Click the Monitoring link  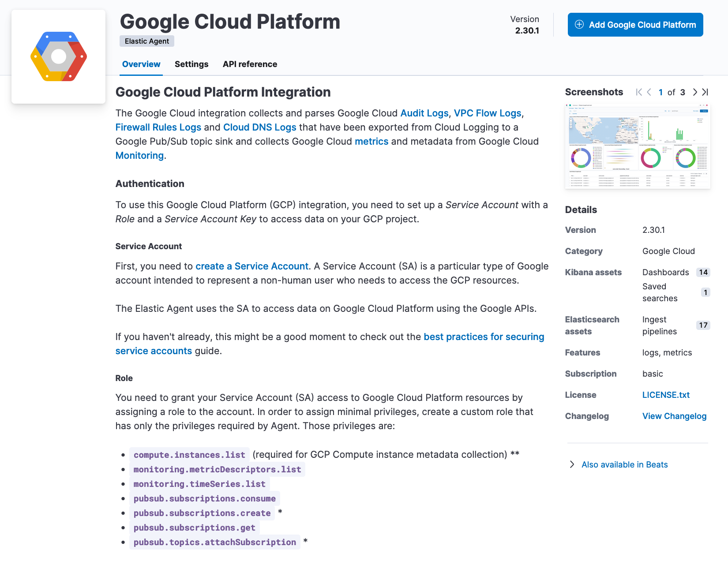pyautogui.click(x=139, y=156)
